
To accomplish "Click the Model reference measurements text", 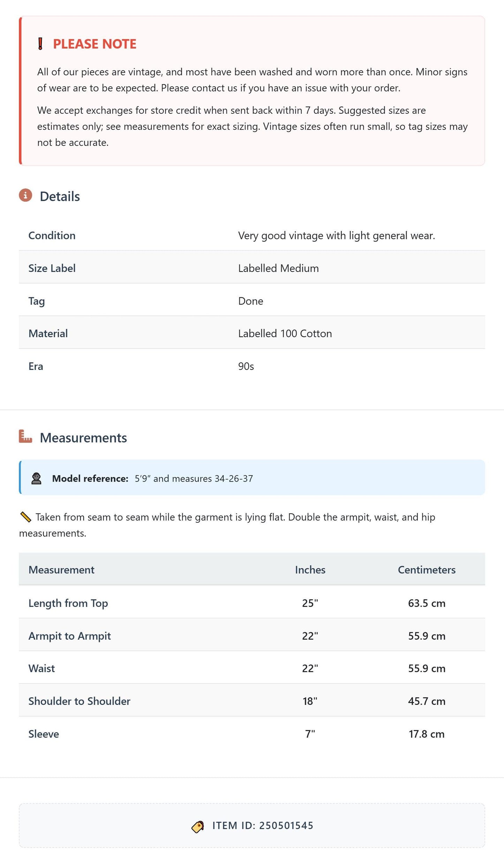I will click(194, 478).
